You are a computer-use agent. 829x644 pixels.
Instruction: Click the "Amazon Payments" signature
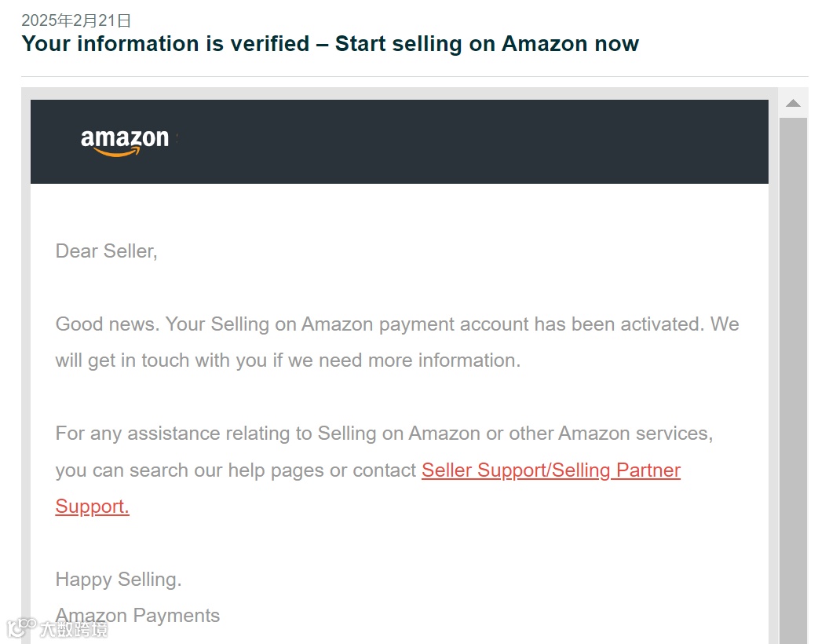click(138, 616)
